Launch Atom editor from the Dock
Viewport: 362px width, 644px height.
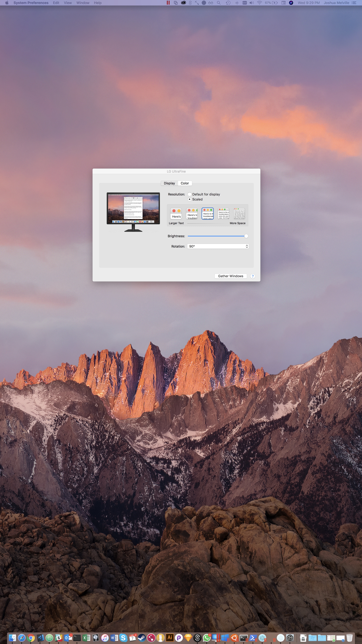pos(49,638)
